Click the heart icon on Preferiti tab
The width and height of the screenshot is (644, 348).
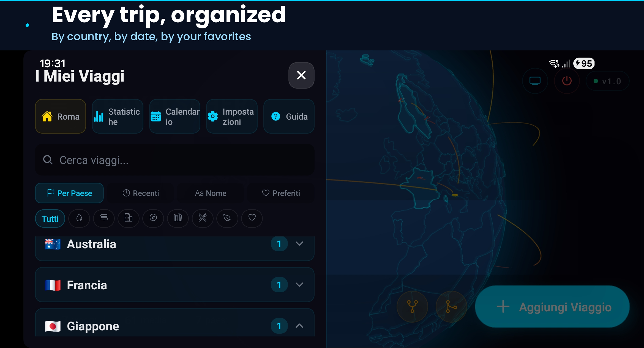tap(266, 193)
